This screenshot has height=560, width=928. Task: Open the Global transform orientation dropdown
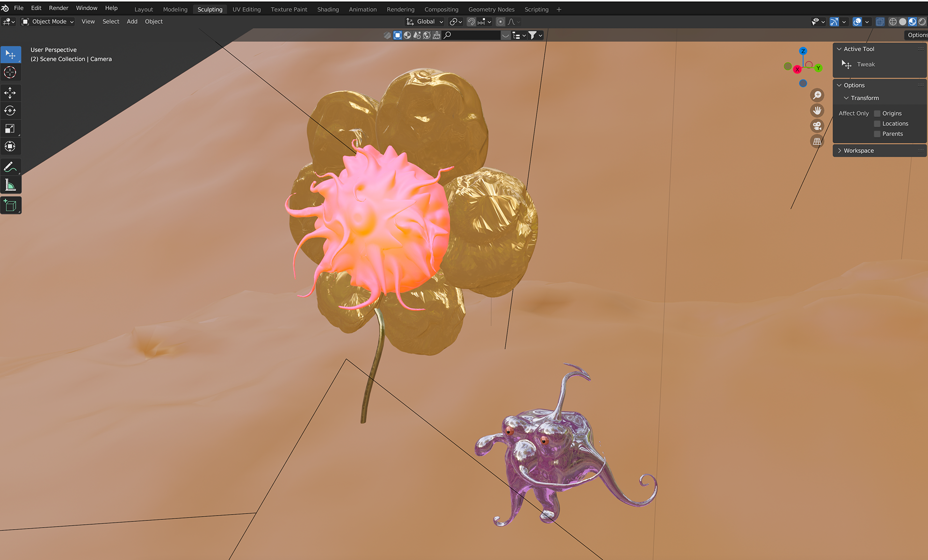(425, 22)
